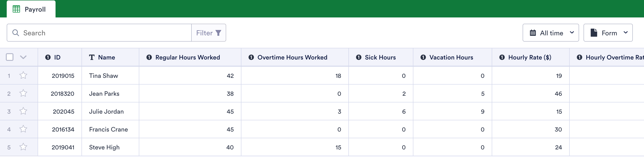This screenshot has width=644, height=157.
Task: Expand the row selection chevron
Action: coord(23,57)
